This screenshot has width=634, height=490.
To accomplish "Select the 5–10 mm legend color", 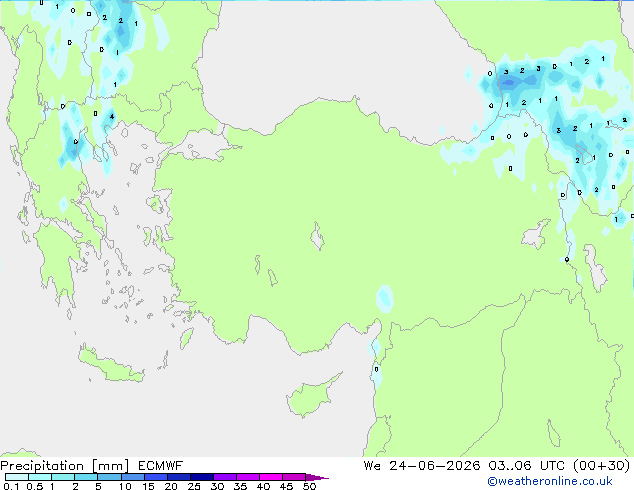I will pyautogui.click(x=109, y=477).
